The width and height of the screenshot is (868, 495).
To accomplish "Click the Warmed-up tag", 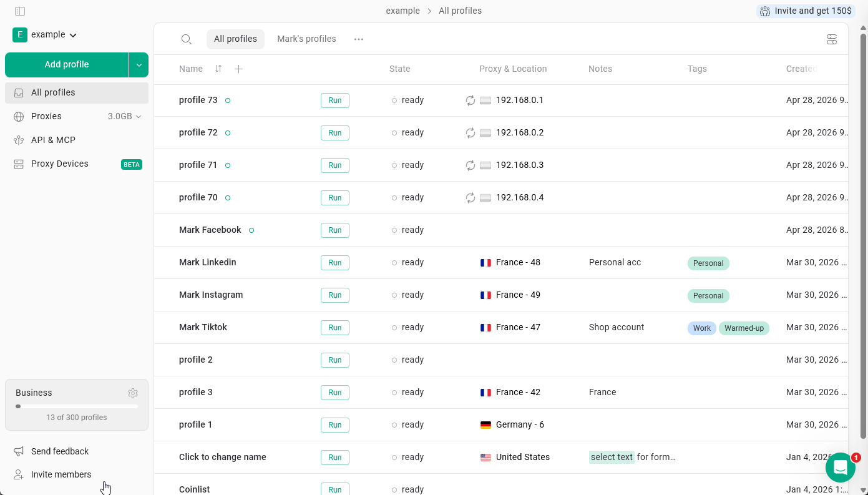I will (744, 328).
